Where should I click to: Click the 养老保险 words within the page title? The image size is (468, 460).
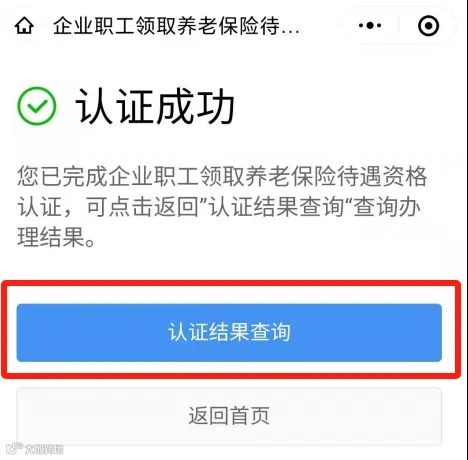click(217, 26)
